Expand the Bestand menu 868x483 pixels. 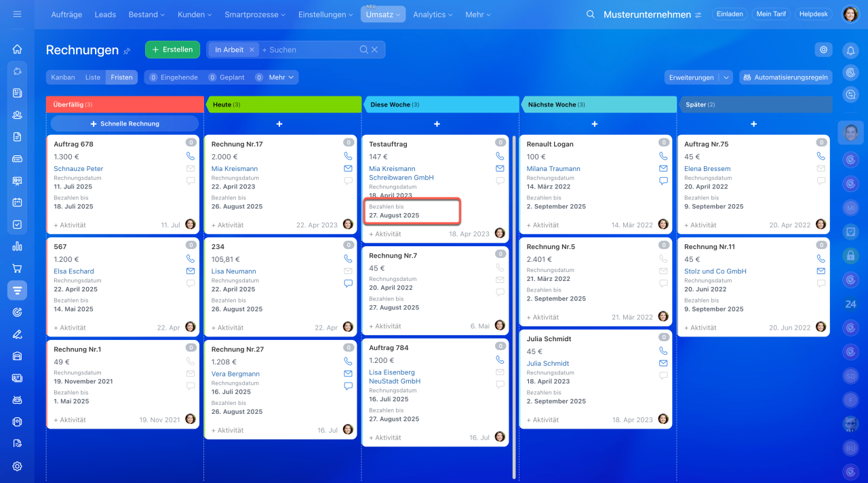pos(146,14)
